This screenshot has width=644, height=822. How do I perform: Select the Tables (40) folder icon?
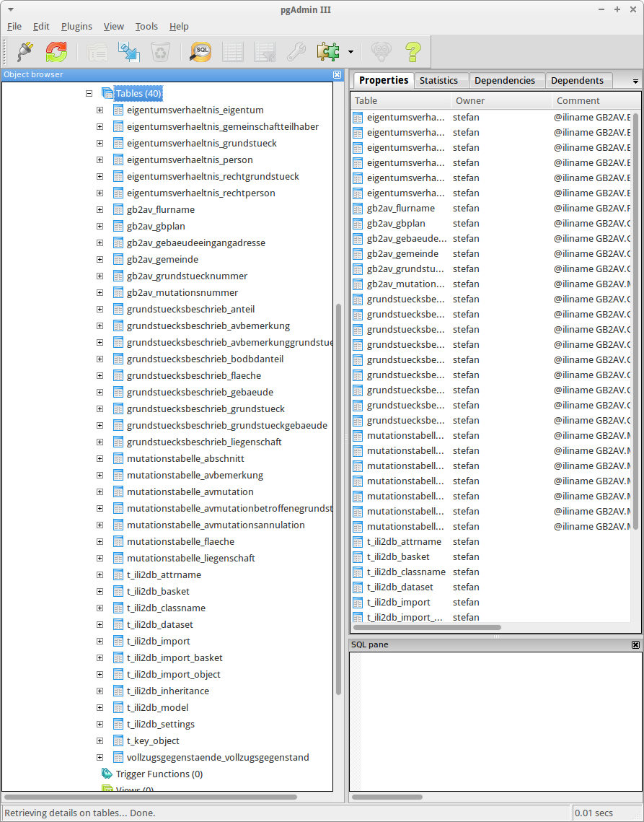click(107, 93)
